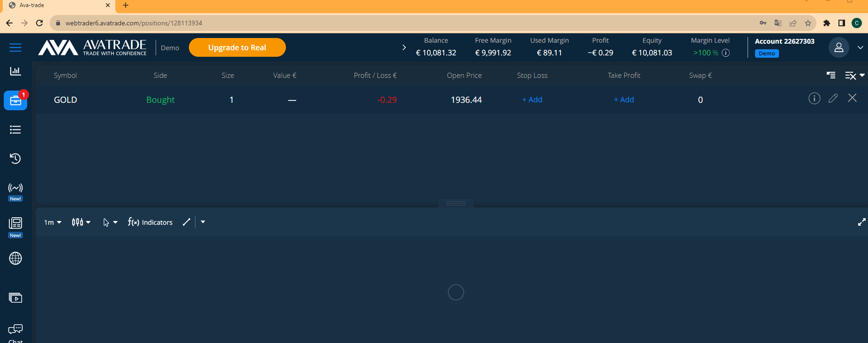Screen dimensions: 868x343
Task: Sort by the Side column header
Action: 160,76
